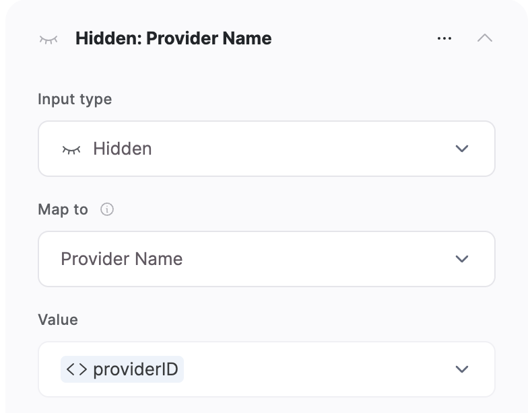Expand the Map to chevron arrow
This screenshot has height=413, width=532.
point(461,259)
